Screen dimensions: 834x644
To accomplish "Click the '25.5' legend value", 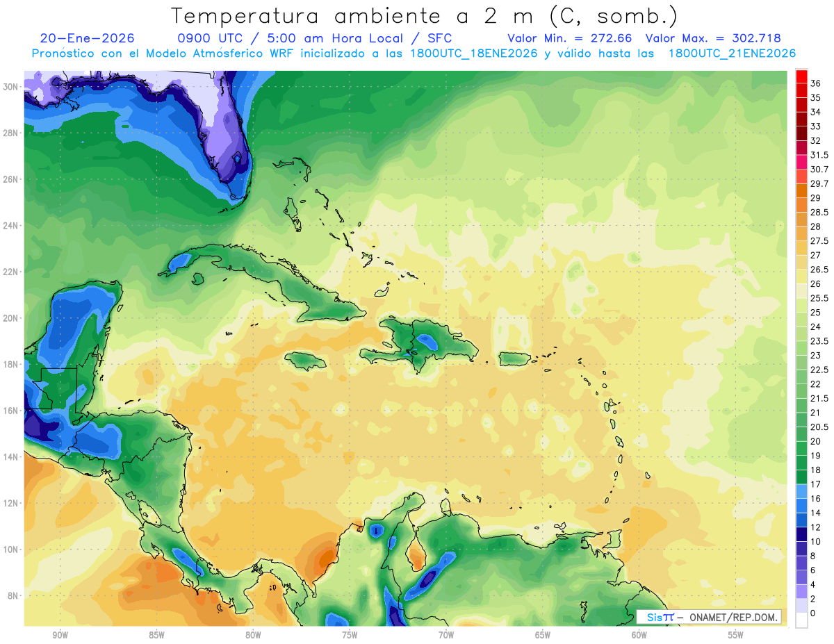I will coord(819,298).
